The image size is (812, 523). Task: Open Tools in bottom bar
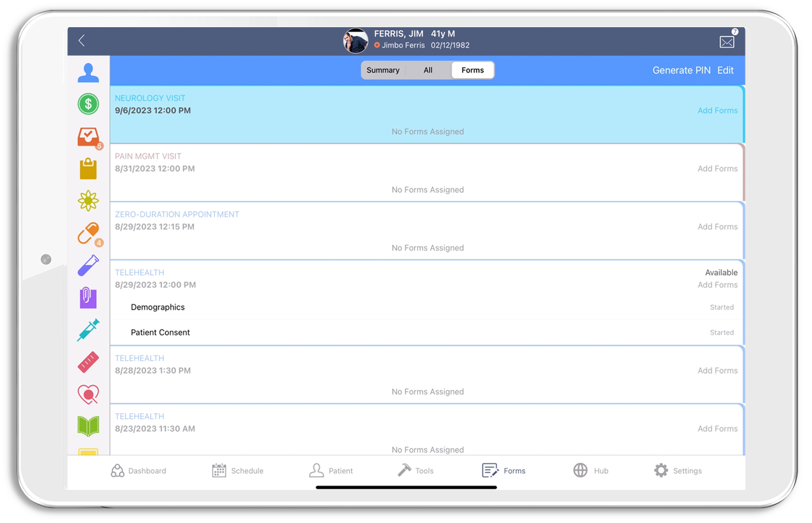point(415,471)
